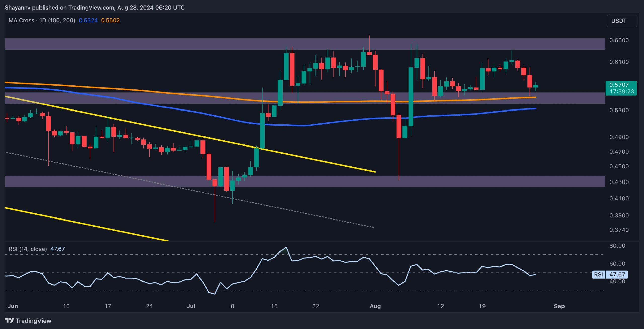Screen dimensions: 644x329
Task: Click the current price tag 0.5707
Action: [621, 88]
